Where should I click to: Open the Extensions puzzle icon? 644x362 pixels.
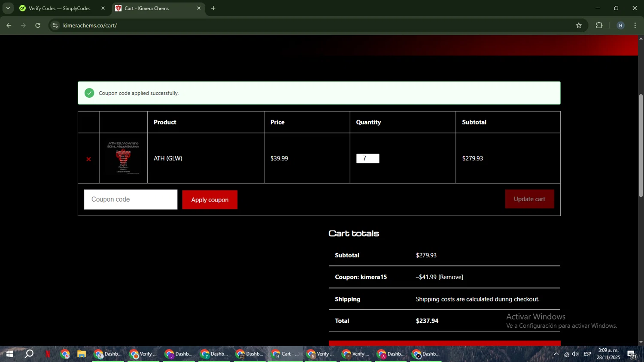(599, 26)
